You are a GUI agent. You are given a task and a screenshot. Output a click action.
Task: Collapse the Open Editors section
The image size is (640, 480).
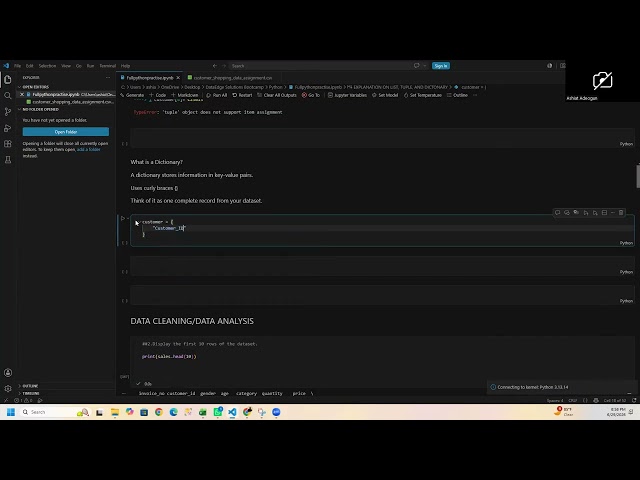click(x=19, y=87)
